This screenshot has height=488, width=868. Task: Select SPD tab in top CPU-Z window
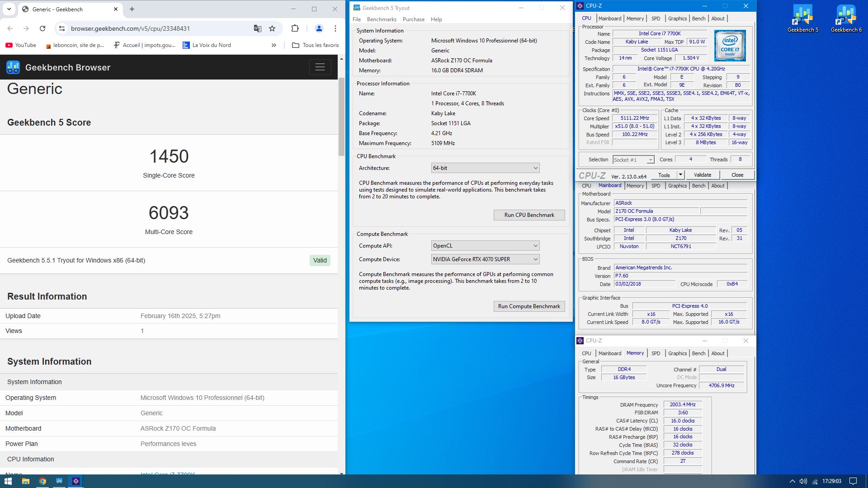(x=656, y=19)
